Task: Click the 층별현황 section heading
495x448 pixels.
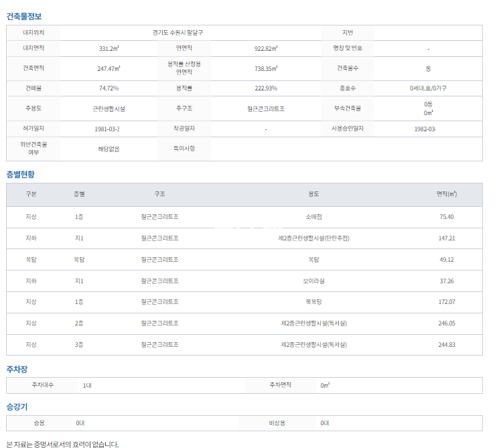Action: point(20,174)
